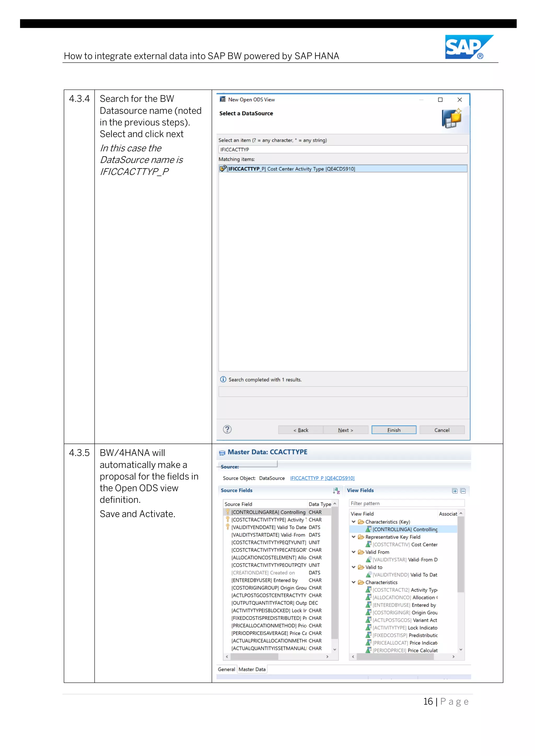Click the View Fields scroll-right arrow
This screenshot has width=535, height=756.
453,657
